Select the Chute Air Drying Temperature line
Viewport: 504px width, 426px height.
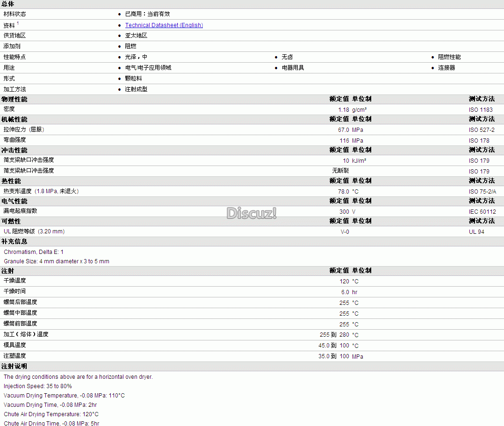[x=51, y=414]
